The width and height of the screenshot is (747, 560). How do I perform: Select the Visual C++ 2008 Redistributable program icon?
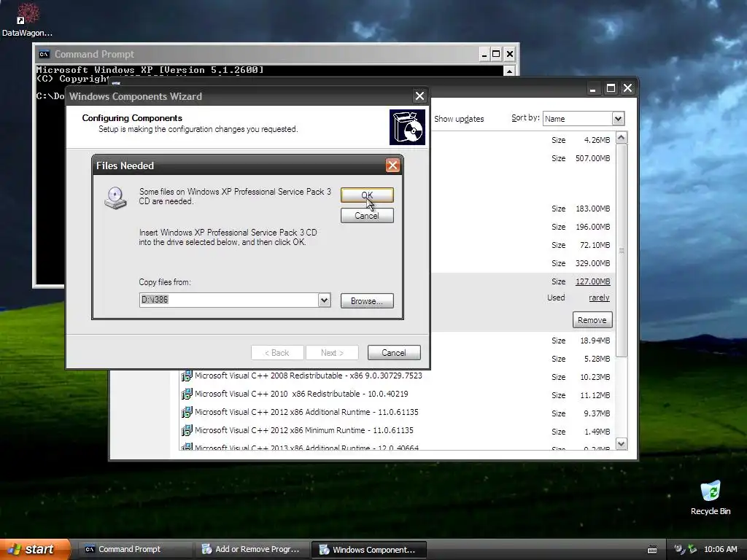pos(187,376)
